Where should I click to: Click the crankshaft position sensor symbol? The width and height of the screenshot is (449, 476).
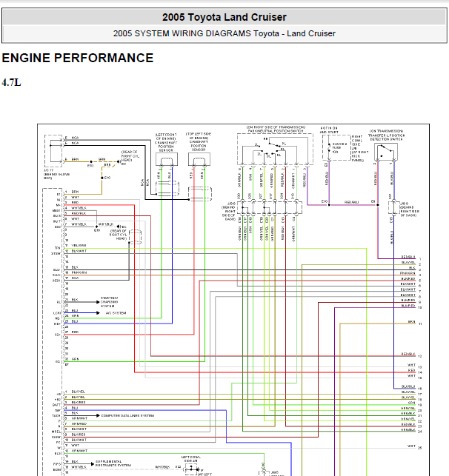(x=167, y=159)
